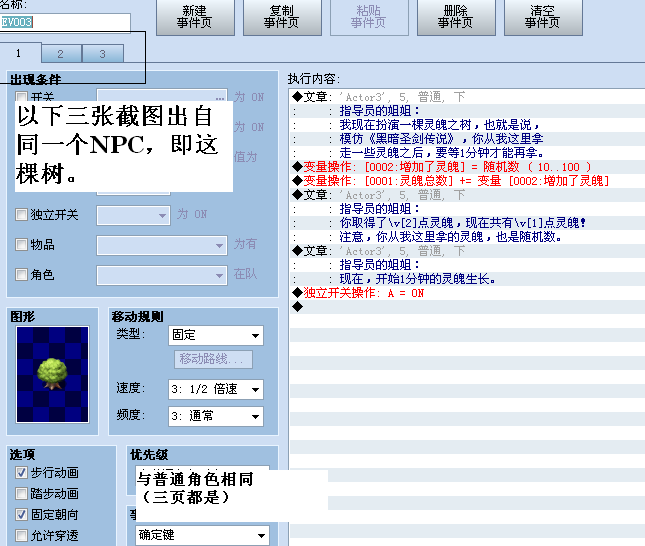Image resolution: width=645 pixels, height=546 pixels.
Task: Click the greyed 粘贴事件页 button
Action: pyautogui.click(x=369, y=17)
